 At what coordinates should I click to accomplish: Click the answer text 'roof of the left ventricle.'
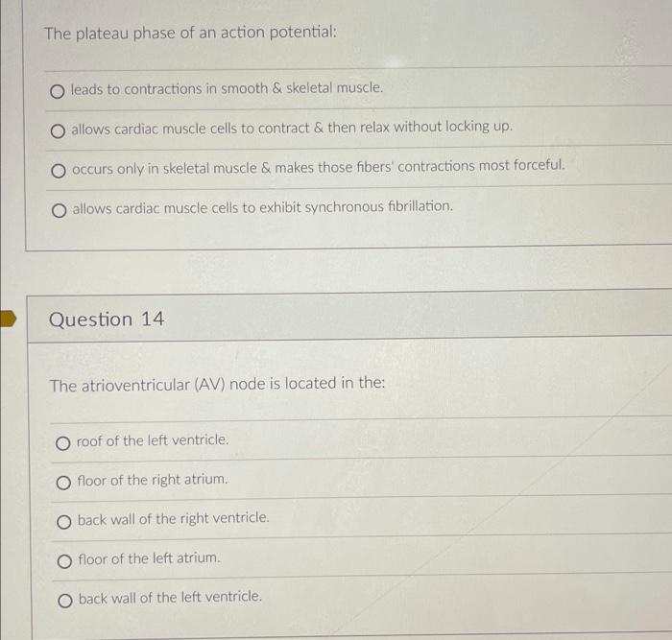tap(153, 440)
